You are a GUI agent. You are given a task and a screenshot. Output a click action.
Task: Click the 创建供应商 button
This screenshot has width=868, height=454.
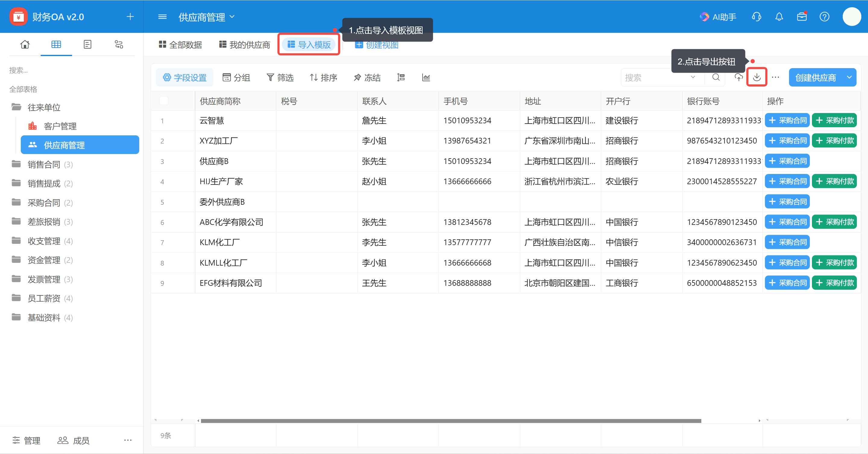(x=816, y=77)
